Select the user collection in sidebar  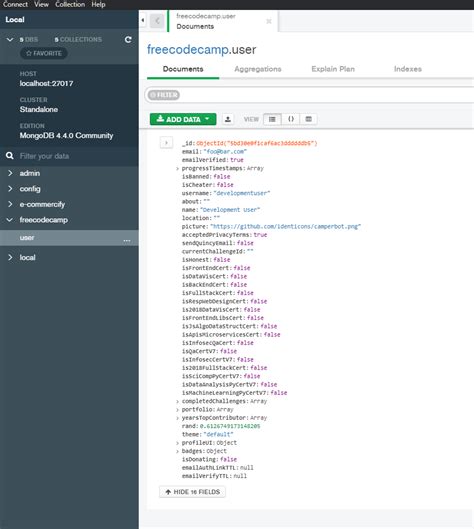coord(69,238)
